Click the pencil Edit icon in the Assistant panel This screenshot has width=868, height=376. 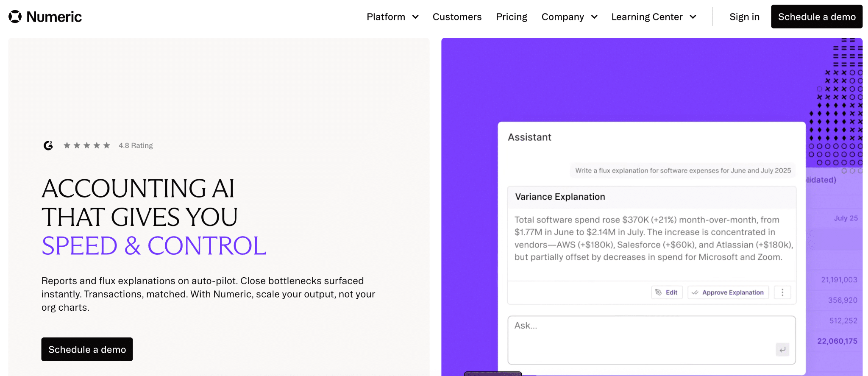pos(659,292)
